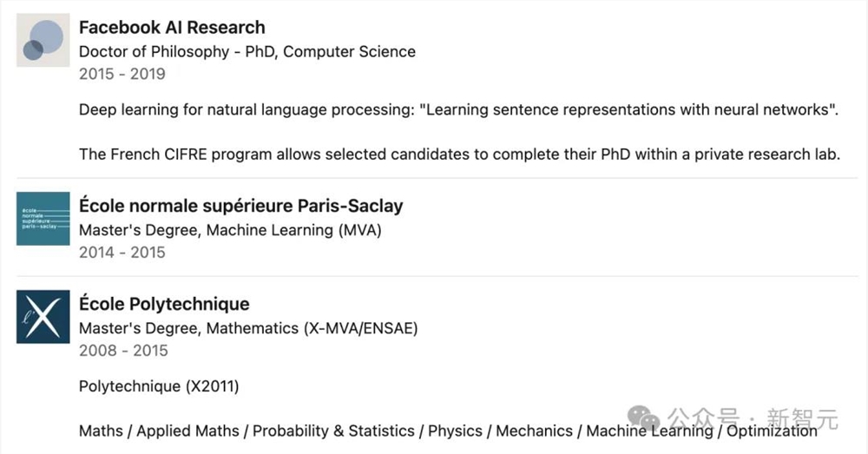Screen dimensions: 868x454
Task: Click the French CIFRE program sentence
Action: point(459,155)
